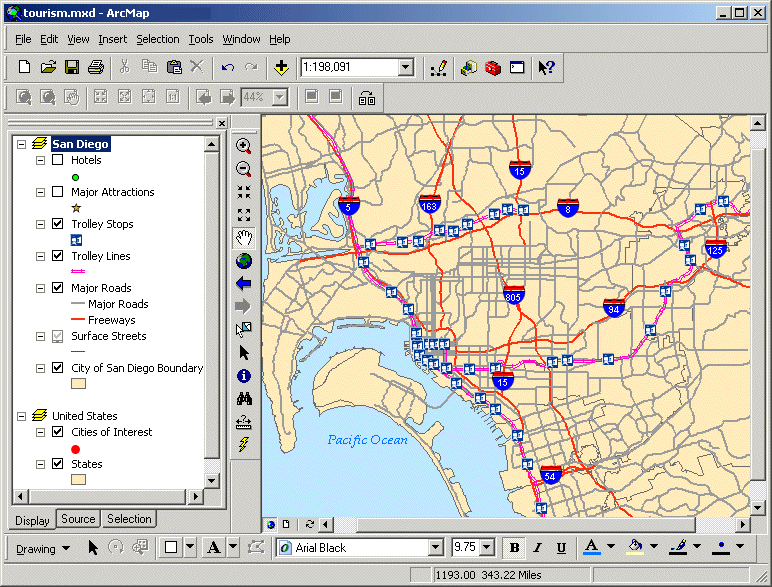Open the font name dropdown
Viewport: 772px width, 587px height.
[x=435, y=547]
